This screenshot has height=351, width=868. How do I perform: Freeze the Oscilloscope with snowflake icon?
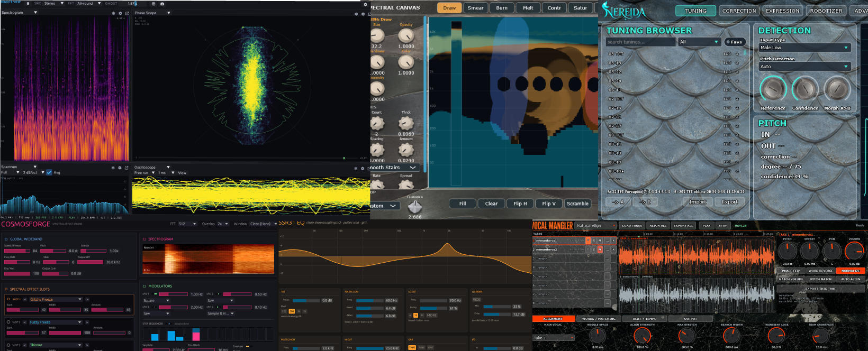click(x=356, y=168)
